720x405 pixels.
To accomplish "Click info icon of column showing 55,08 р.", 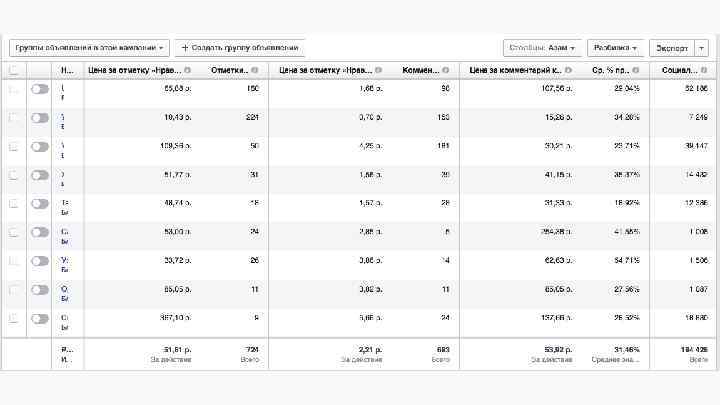I will pyautogui.click(x=188, y=70).
